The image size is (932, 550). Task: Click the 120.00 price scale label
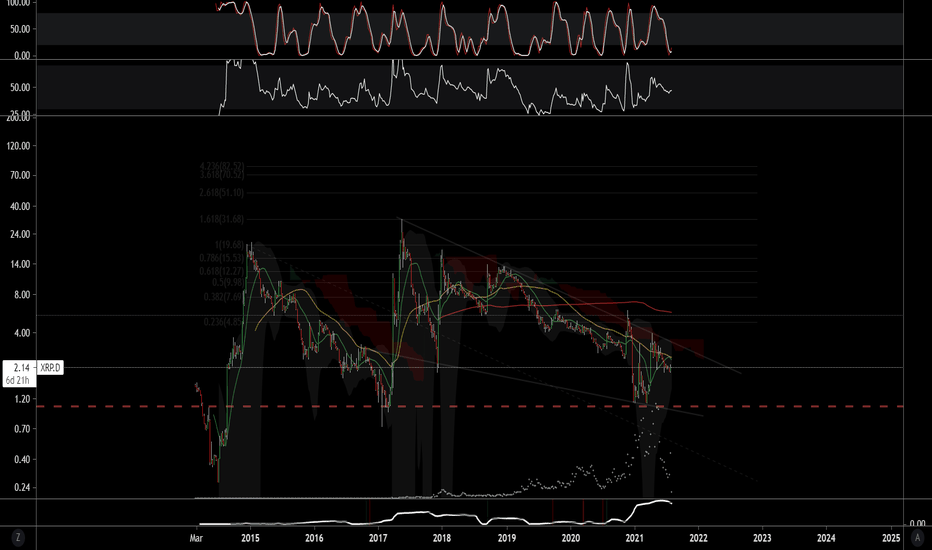coord(18,146)
